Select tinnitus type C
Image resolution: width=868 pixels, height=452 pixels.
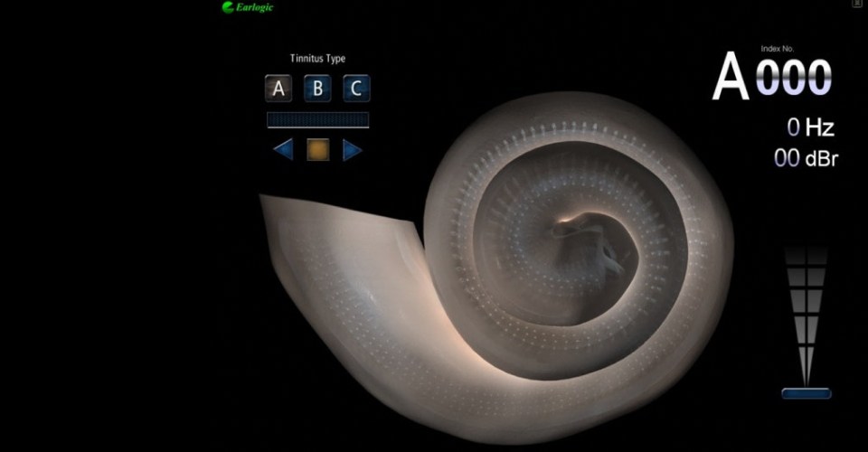(356, 89)
